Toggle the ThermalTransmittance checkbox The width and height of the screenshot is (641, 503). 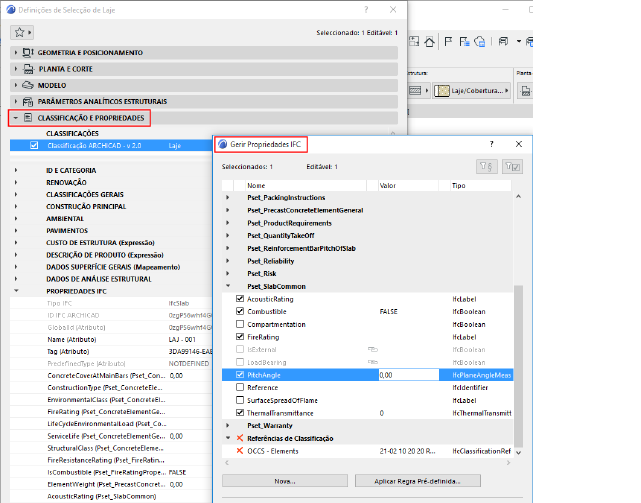[240, 413]
